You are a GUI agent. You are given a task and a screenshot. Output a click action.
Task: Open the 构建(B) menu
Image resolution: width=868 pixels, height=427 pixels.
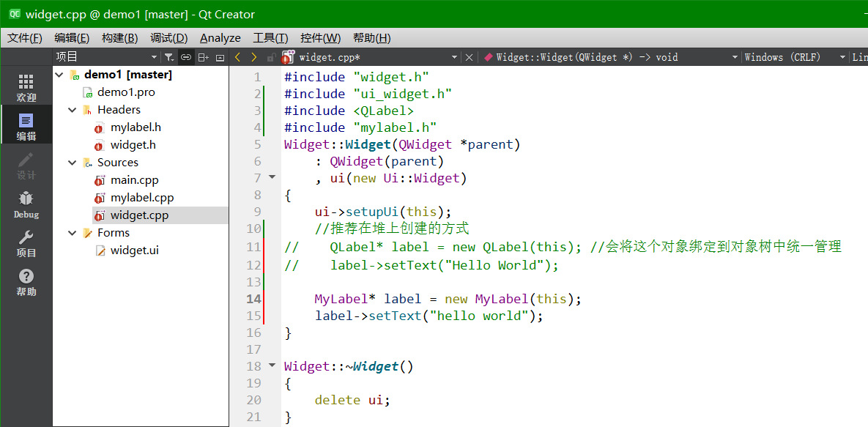click(119, 38)
